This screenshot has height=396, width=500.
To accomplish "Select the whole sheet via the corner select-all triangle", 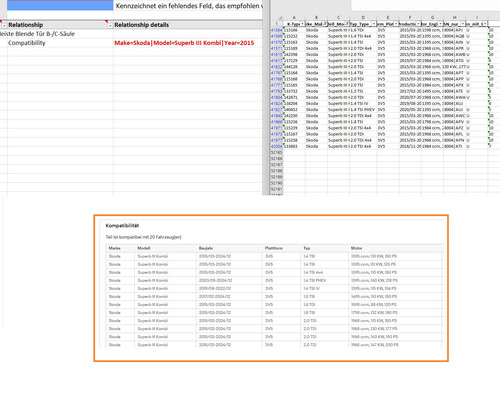I will coord(280,18).
